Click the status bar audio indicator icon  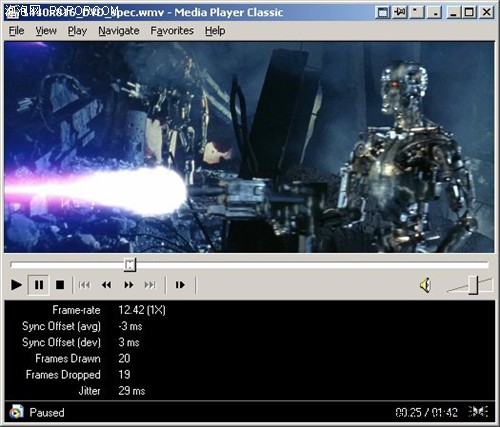coord(478,412)
